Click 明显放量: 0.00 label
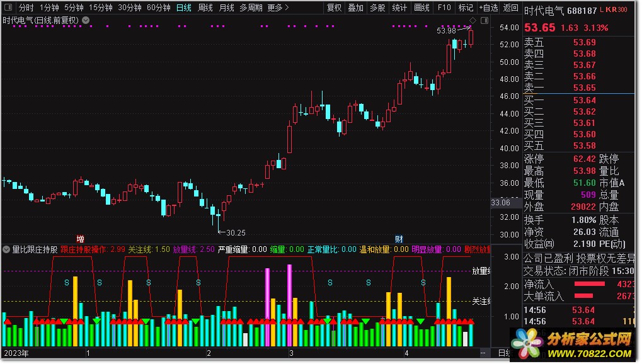 437,249
